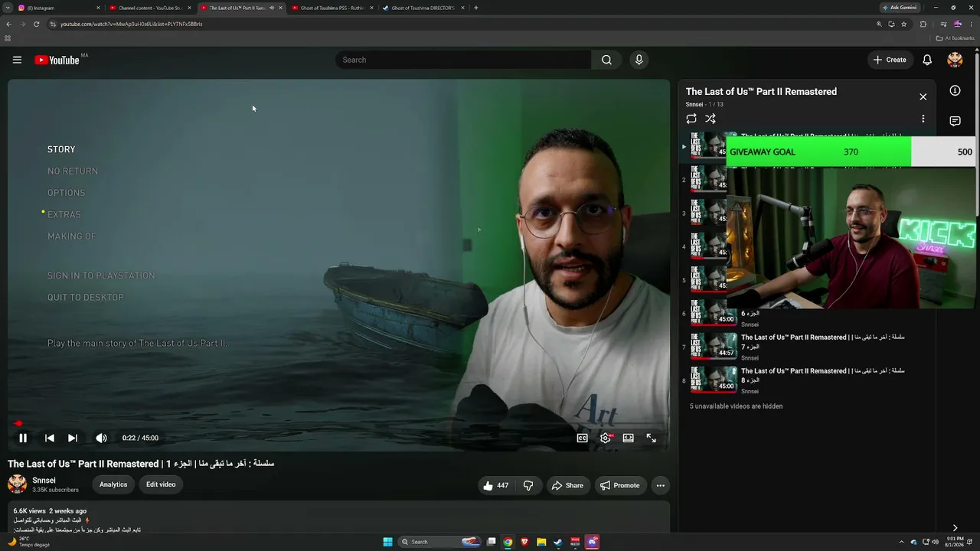Go back in browser history
Viewport: 980px width, 551px height.
click(8, 24)
